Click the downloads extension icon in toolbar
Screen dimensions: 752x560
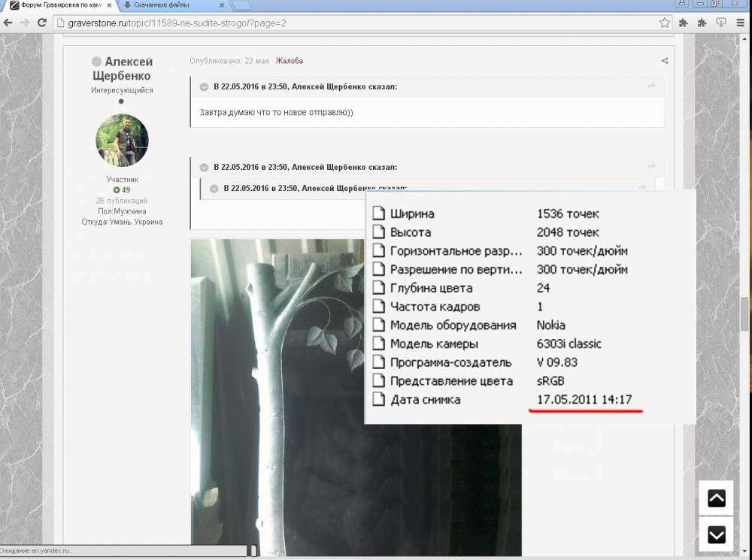pos(721,23)
